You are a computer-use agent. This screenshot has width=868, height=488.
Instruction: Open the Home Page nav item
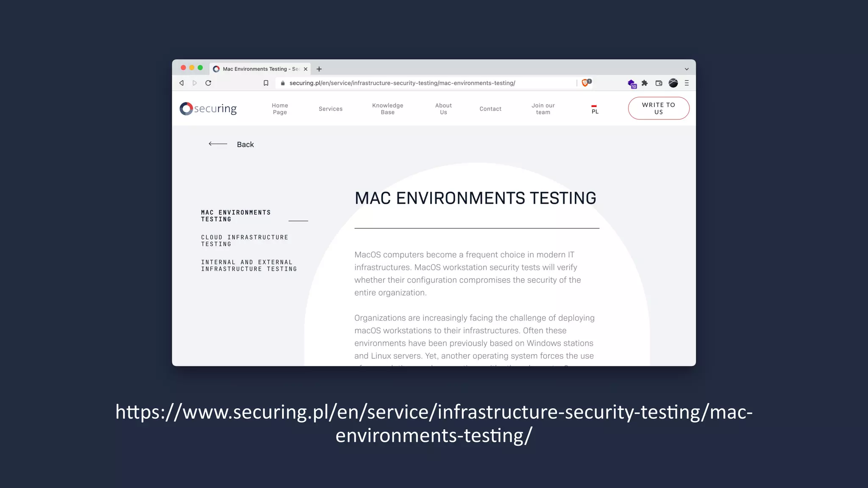point(280,109)
